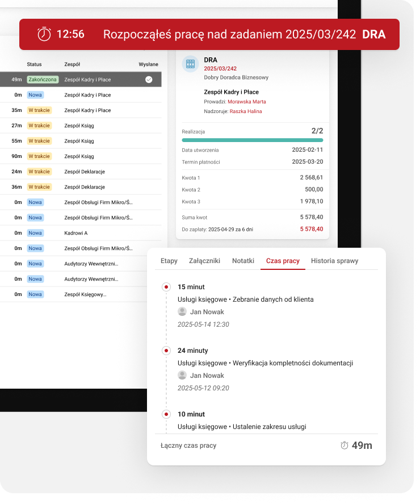Sort by the Status column header
Viewport: 420px width, 504px height.
[x=34, y=64]
